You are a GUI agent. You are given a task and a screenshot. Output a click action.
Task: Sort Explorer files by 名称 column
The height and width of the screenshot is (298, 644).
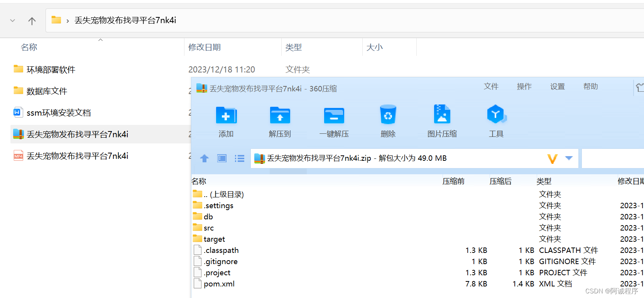point(29,47)
